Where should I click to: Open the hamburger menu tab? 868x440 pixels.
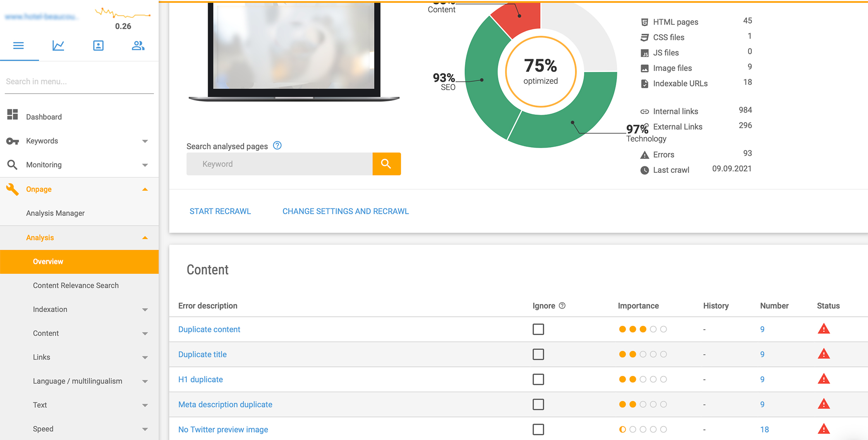click(19, 45)
